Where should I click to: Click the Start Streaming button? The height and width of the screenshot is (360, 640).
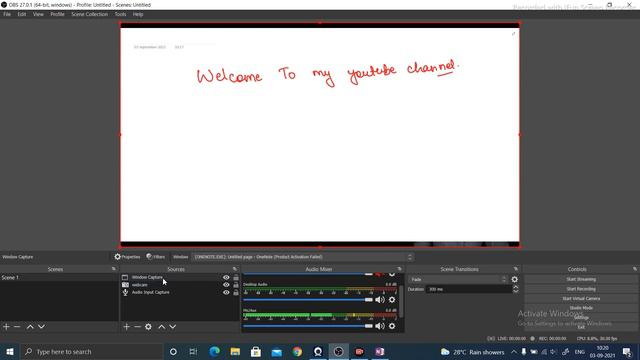pos(581,279)
